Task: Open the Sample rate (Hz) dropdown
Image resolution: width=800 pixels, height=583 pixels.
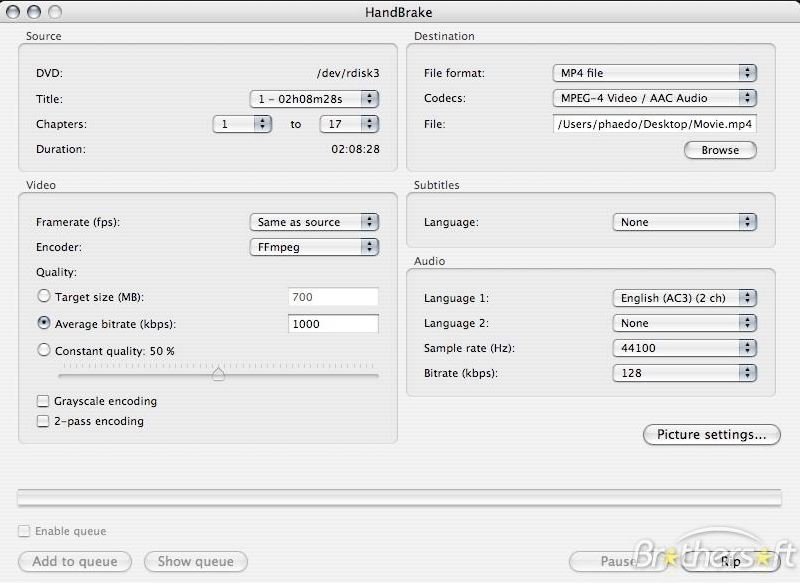Action: (x=684, y=348)
